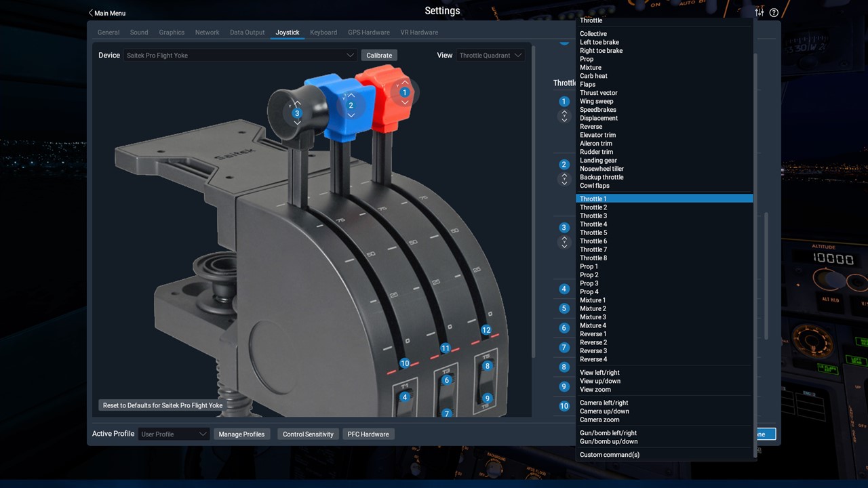The height and width of the screenshot is (488, 868).
Task: Click marker 8 on the T5 switch
Action: 487,366
